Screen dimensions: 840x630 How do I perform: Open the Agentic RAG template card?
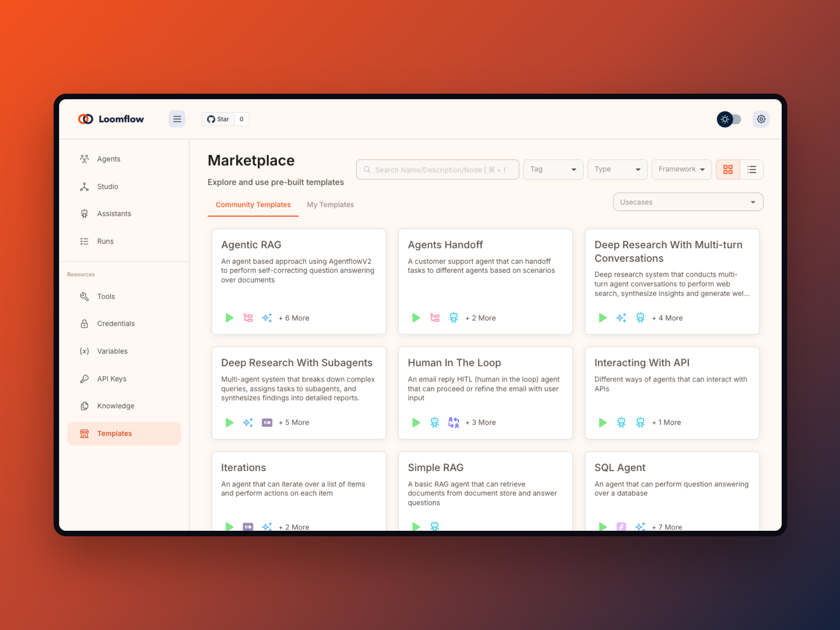pos(299,282)
